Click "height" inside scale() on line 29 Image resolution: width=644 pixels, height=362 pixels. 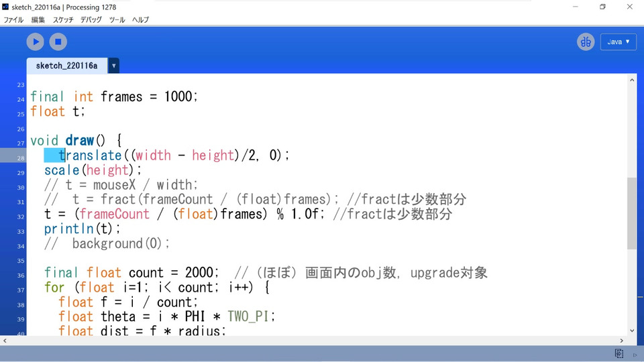click(107, 170)
